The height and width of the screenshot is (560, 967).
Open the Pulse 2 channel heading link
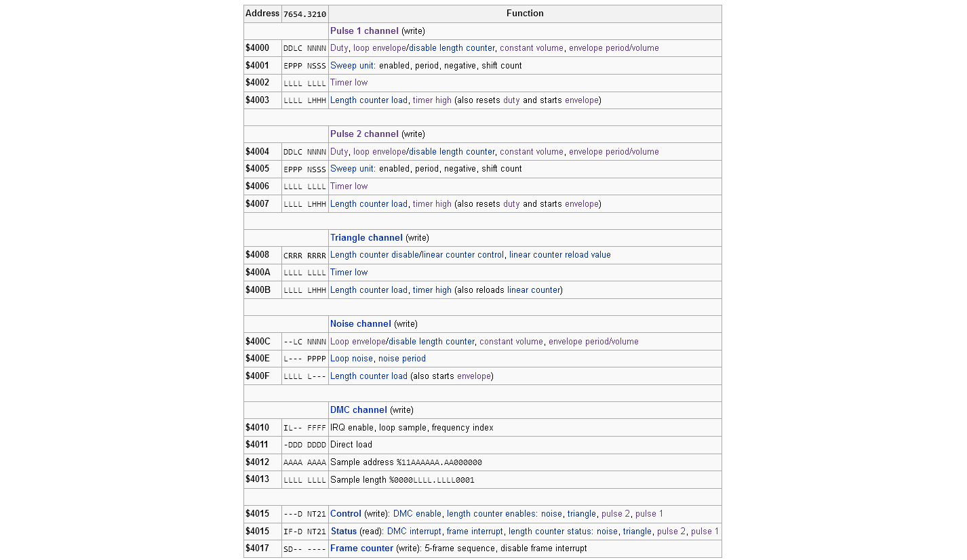pyautogui.click(x=364, y=134)
